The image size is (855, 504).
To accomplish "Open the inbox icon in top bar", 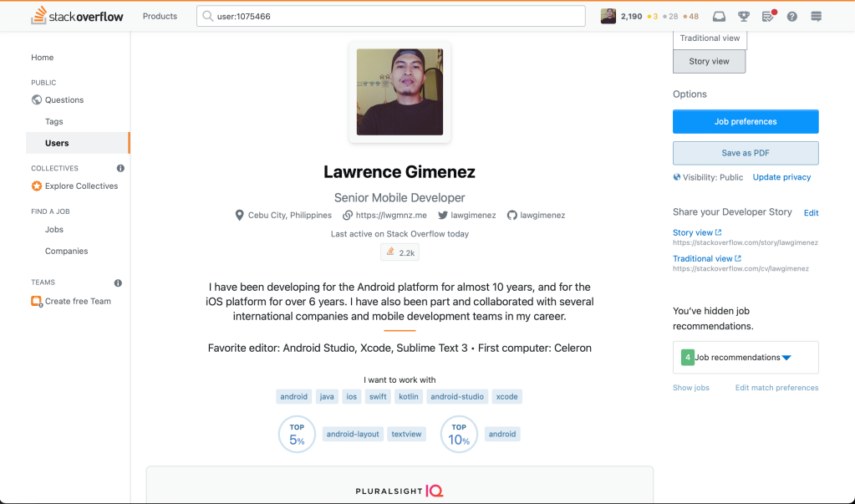I will tap(719, 17).
